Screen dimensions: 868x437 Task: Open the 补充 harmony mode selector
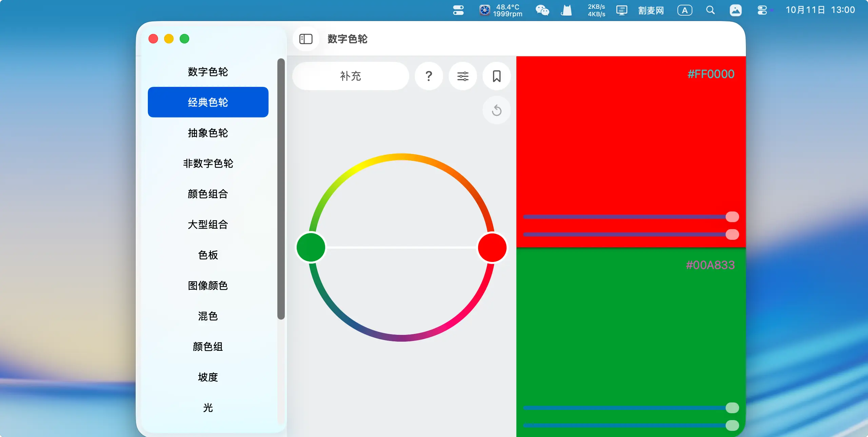click(351, 76)
